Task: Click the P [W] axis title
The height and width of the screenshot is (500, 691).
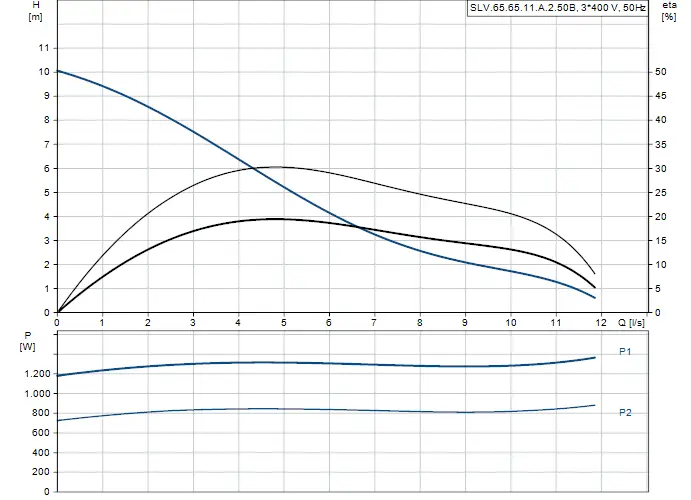Action: (27, 341)
